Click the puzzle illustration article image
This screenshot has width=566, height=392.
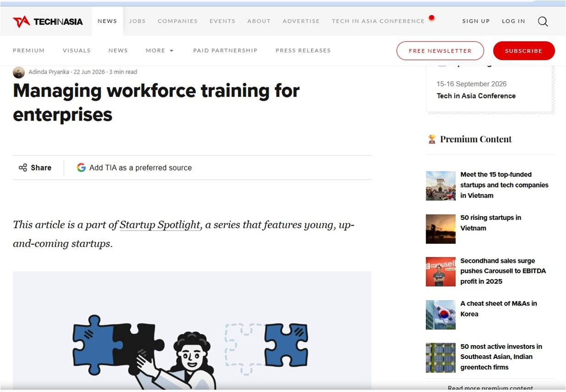coord(192,331)
